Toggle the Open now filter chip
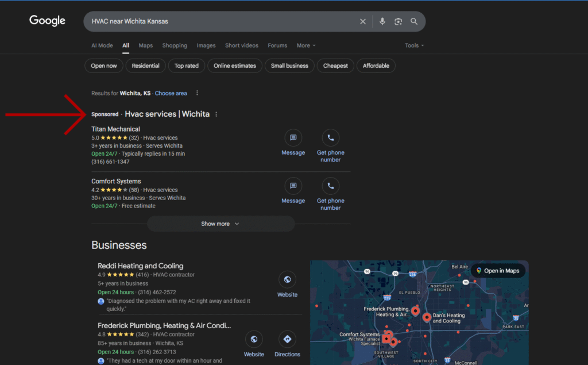 tap(104, 66)
